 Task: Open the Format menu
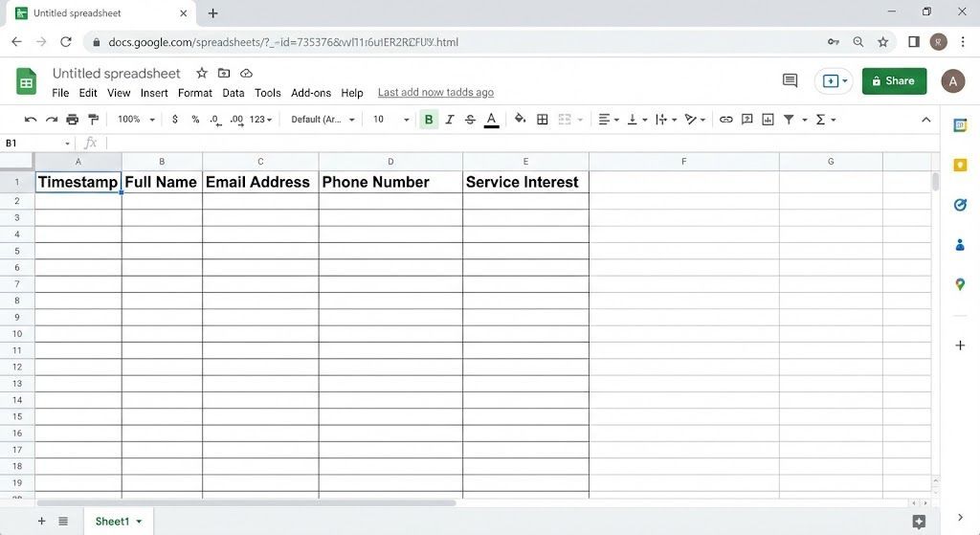coord(195,93)
